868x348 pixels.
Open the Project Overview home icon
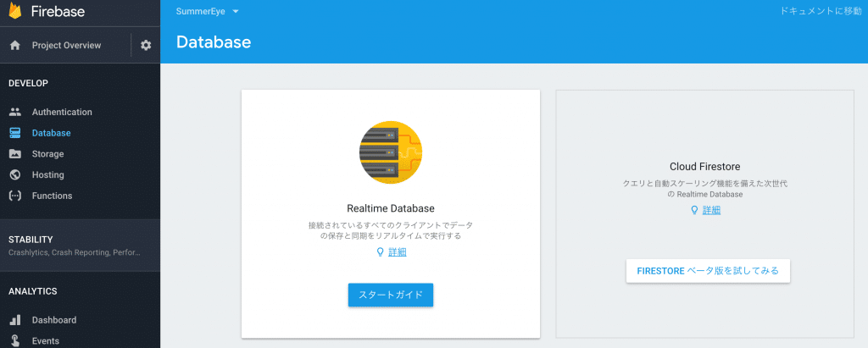click(15, 46)
